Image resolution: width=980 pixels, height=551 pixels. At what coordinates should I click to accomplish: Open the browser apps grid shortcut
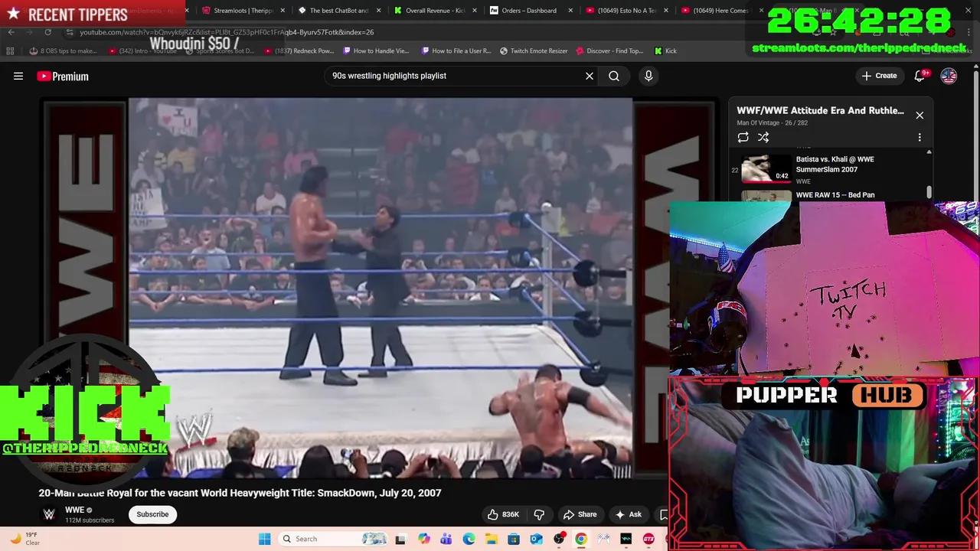pyautogui.click(x=10, y=51)
